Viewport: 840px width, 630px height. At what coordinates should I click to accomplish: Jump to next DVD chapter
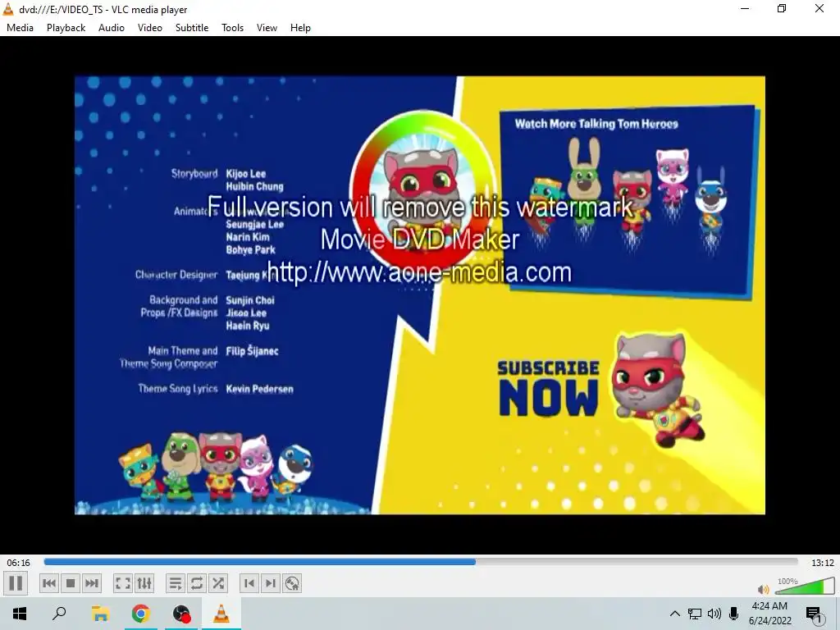271,583
